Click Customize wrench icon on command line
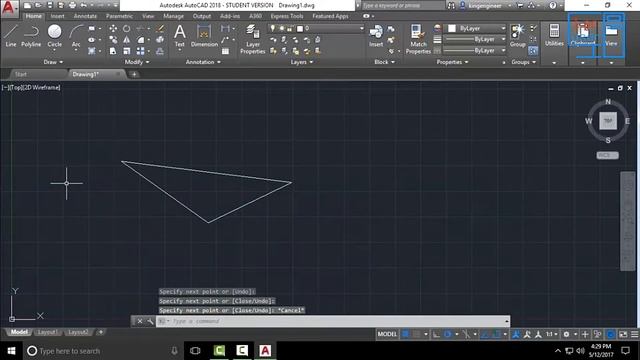 coord(150,321)
